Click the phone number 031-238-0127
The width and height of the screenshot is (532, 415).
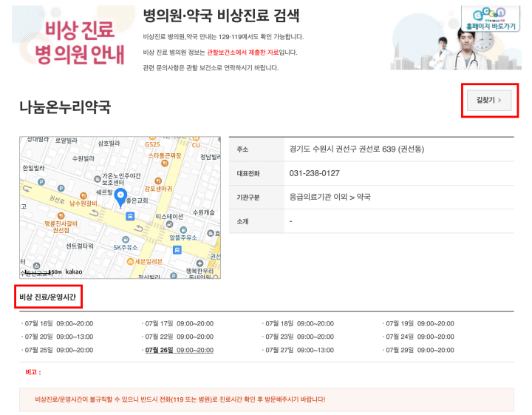coord(314,173)
